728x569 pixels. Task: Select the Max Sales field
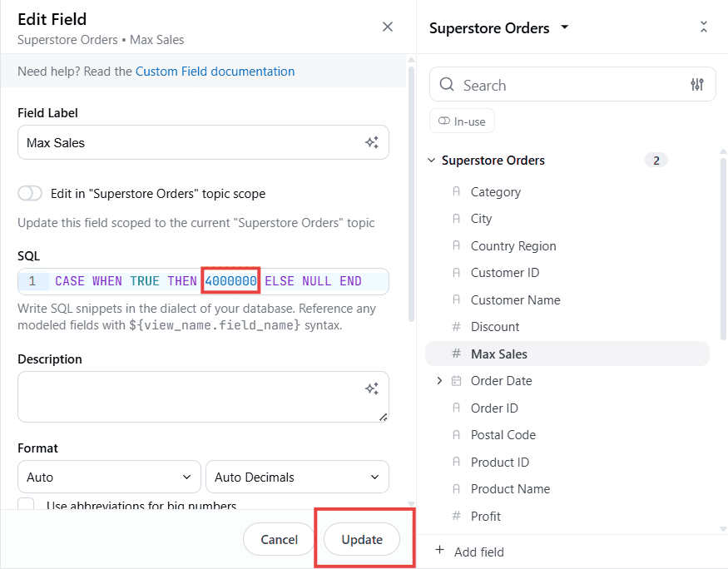(499, 354)
